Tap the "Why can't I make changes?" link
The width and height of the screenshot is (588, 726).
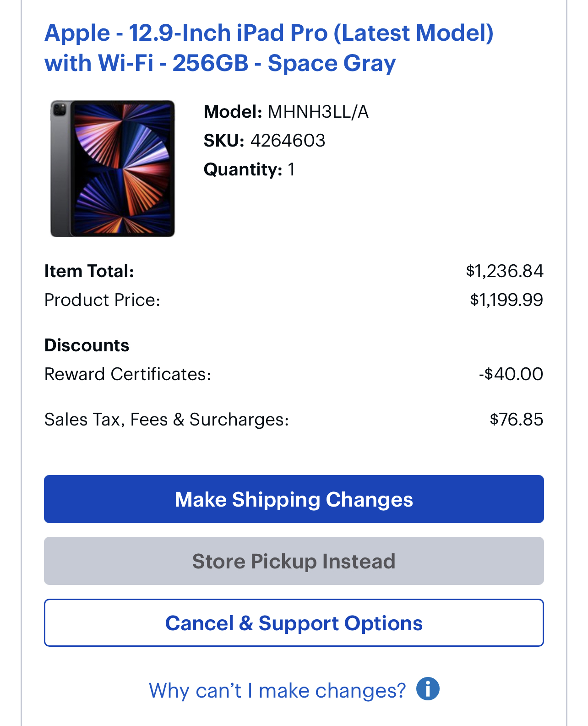(x=277, y=690)
